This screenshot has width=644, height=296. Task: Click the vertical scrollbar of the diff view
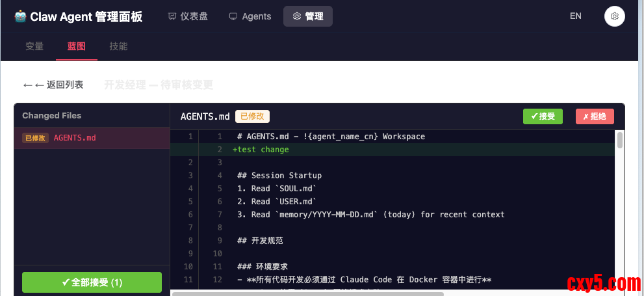[x=620, y=140]
